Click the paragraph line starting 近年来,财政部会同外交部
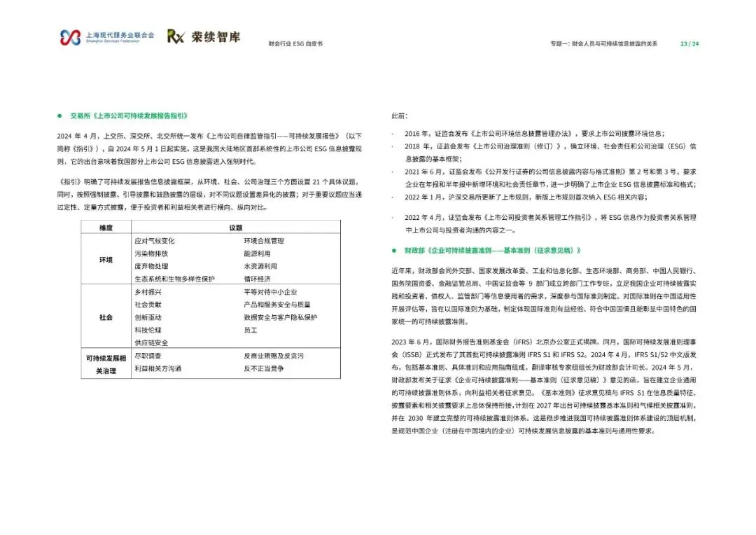Image resolution: width=756 pixels, height=535 pixels. point(544,271)
